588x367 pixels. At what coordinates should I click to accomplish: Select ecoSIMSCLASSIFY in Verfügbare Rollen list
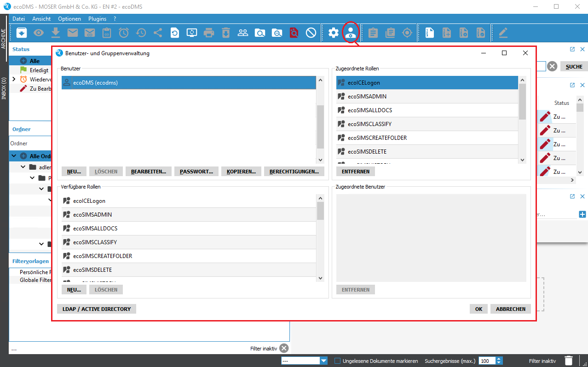(189, 242)
